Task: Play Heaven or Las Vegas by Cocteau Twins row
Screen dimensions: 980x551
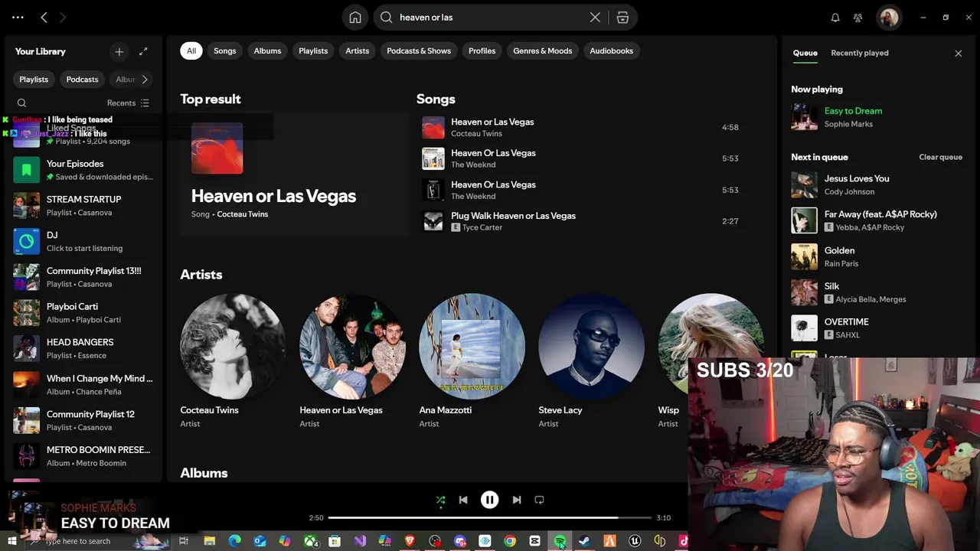Action: (x=582, y=127)
